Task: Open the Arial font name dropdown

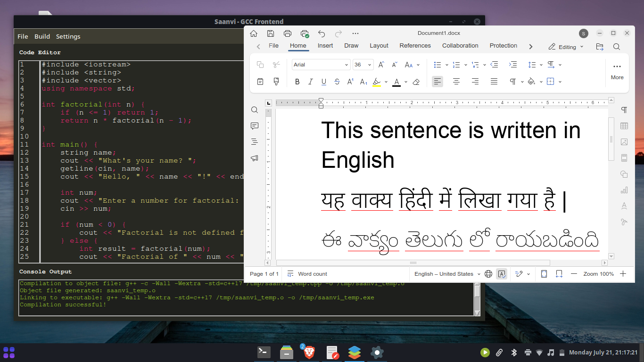Action: point(347,65)
